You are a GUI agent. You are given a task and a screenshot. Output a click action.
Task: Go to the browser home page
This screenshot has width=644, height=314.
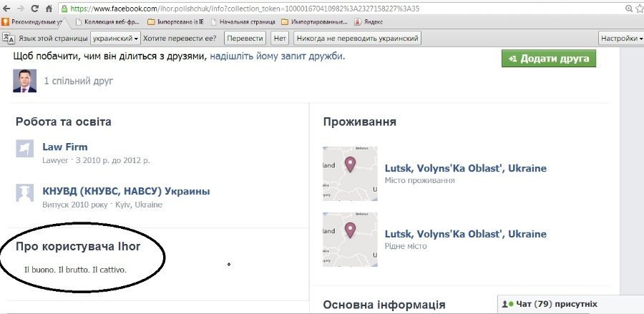click(48, 9)
